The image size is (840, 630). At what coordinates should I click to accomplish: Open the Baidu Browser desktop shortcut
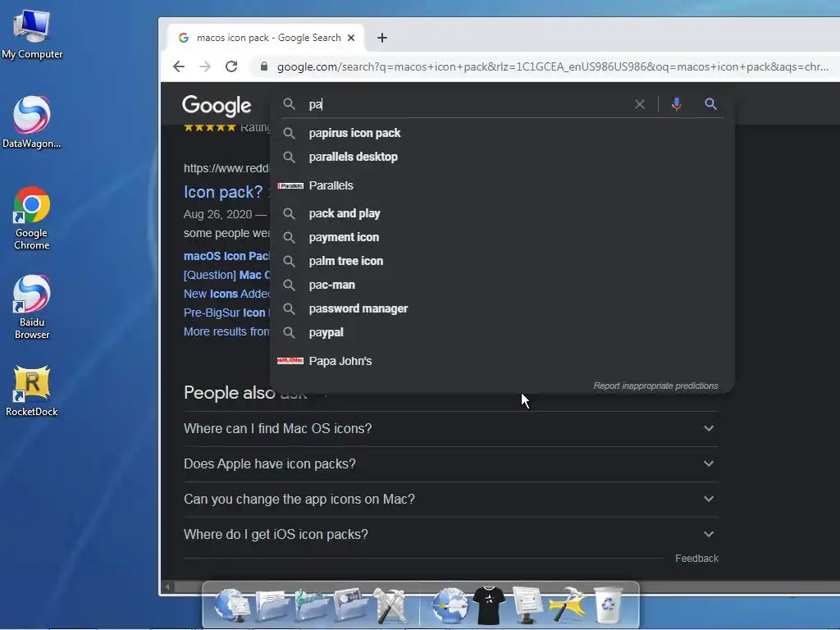32,307
